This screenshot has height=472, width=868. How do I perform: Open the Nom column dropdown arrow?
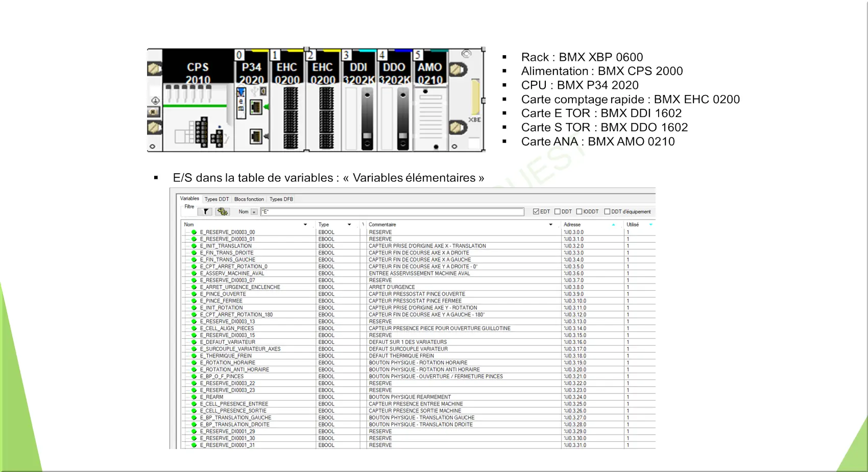(x=305, y=225)
